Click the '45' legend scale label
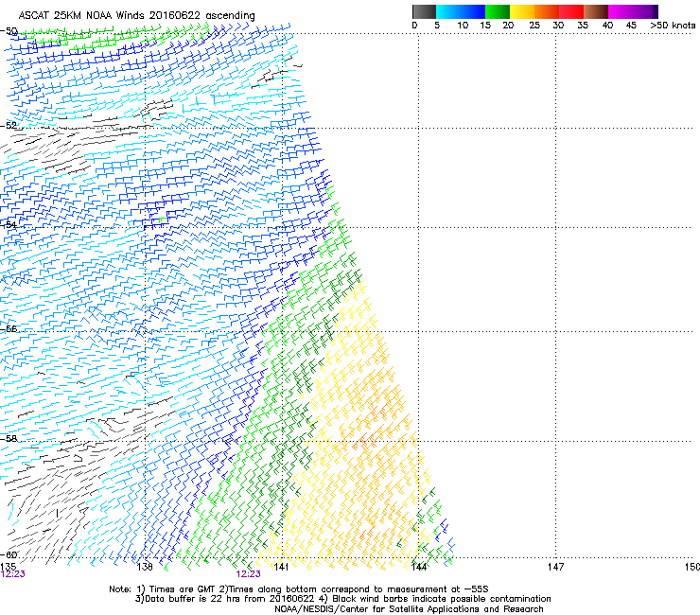The width and height of the screenshot is (700, 615). [x=631, y=26]
